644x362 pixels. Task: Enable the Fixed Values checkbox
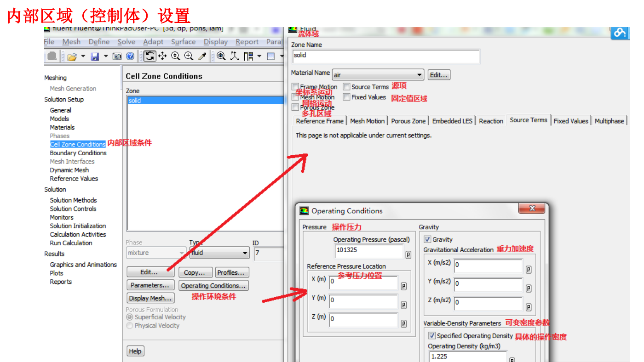[x=346, y=97]
